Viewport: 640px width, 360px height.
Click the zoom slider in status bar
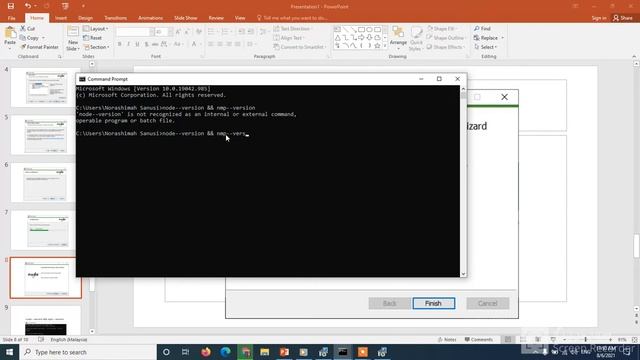[585, 339]
